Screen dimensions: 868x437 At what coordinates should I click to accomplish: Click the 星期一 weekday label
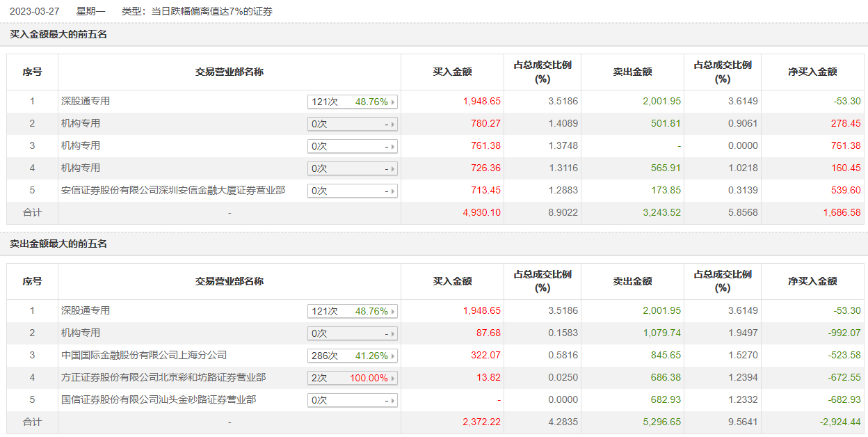point(90,11)
